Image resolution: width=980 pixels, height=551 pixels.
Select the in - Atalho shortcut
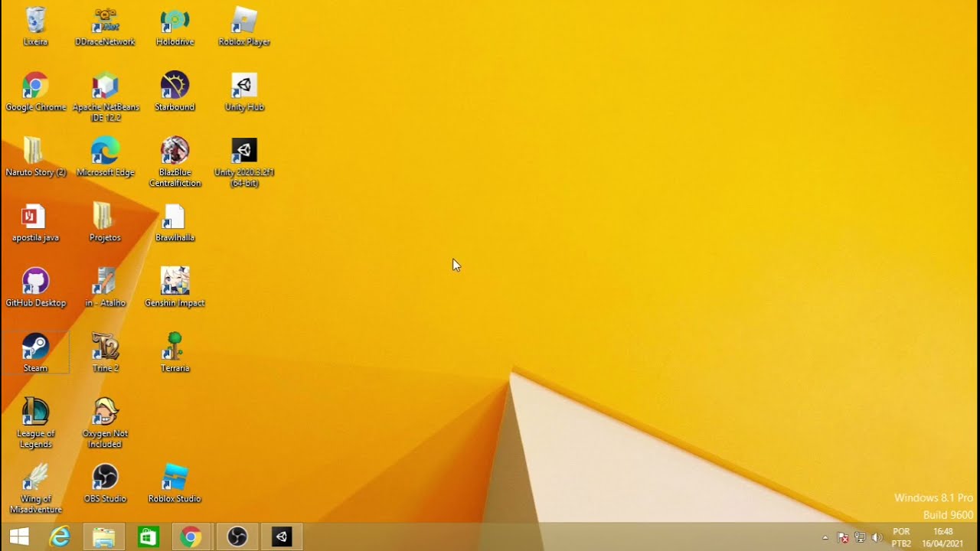(x=105, y=289)
